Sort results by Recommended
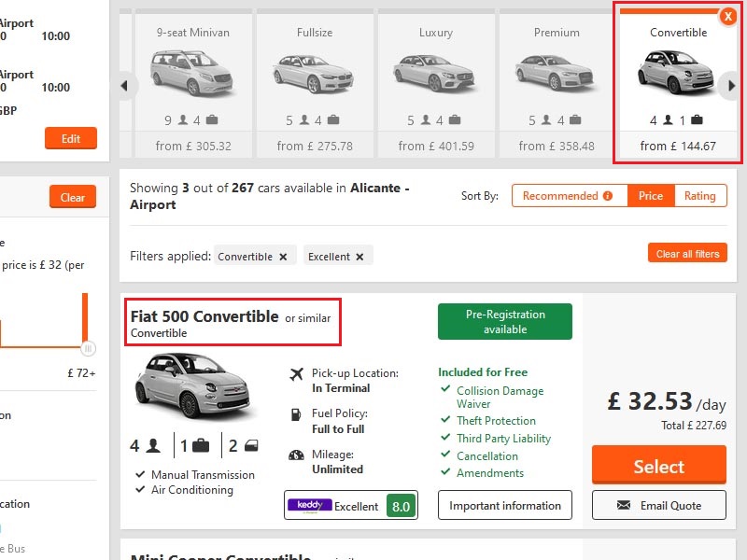Screen dimensions: 747x560 click(570, 196)
